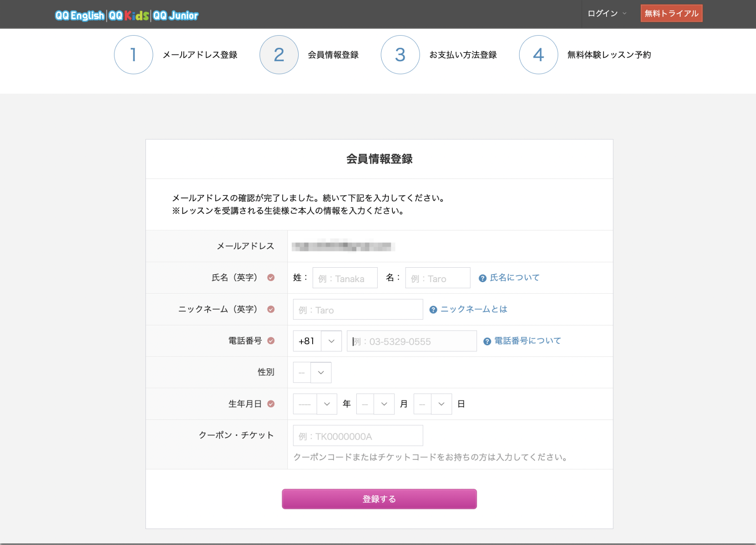Expand the +81 country code dropdown

317,341
